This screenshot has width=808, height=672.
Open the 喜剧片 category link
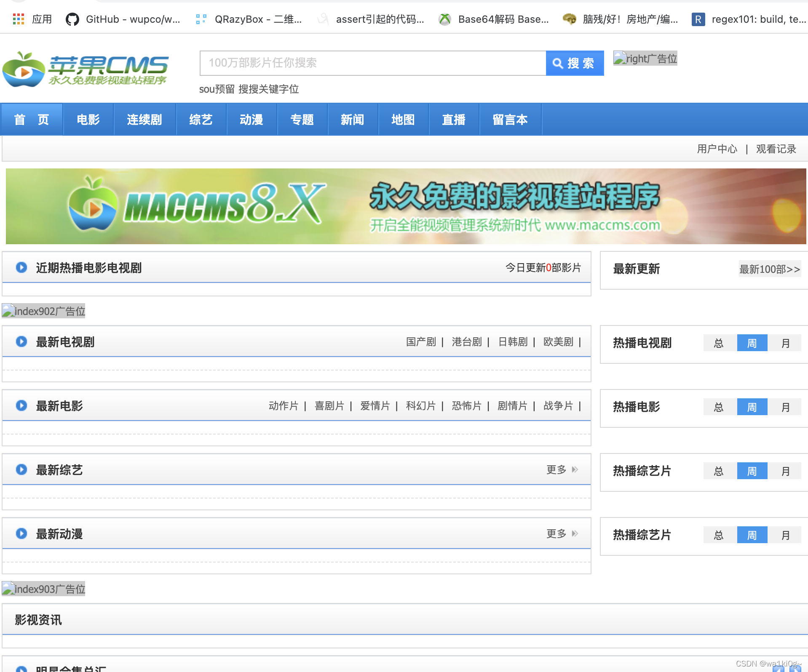[329, 406]
